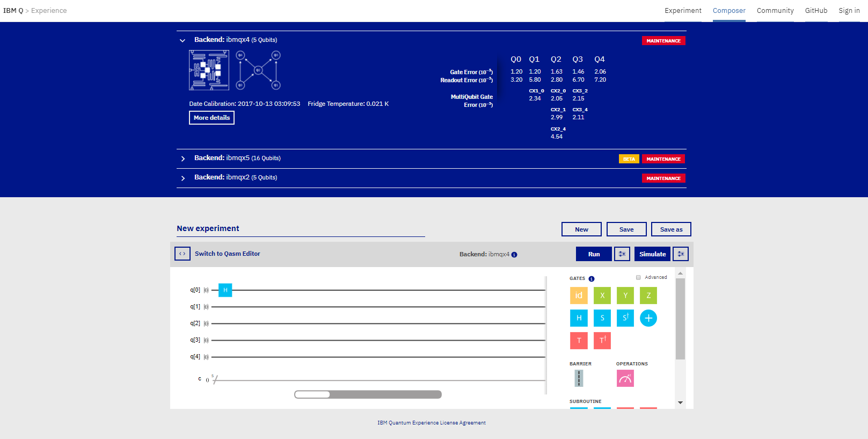Click Sign in

pos(849,11)
